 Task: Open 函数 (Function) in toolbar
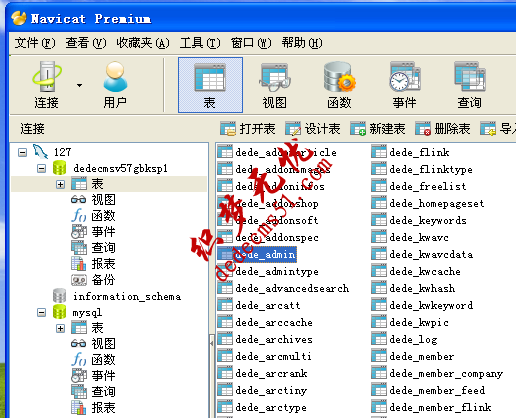tap(339, 85)
